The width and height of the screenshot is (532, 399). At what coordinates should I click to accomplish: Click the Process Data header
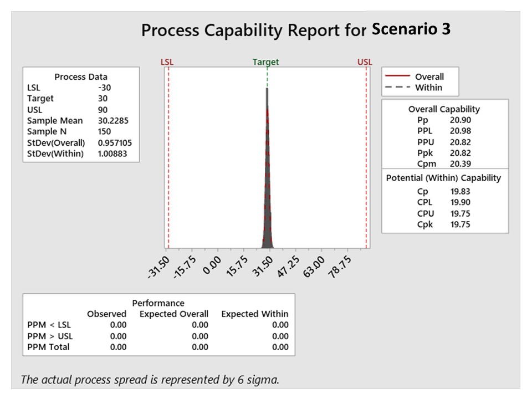pyautogui.click(x=81, y=77)
